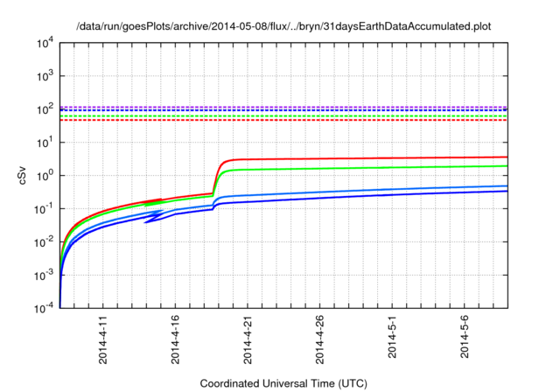This screenshot has height=392, width=560.
Task: Click the 10^-1 y-axis tick label
Action: (44, 209)
